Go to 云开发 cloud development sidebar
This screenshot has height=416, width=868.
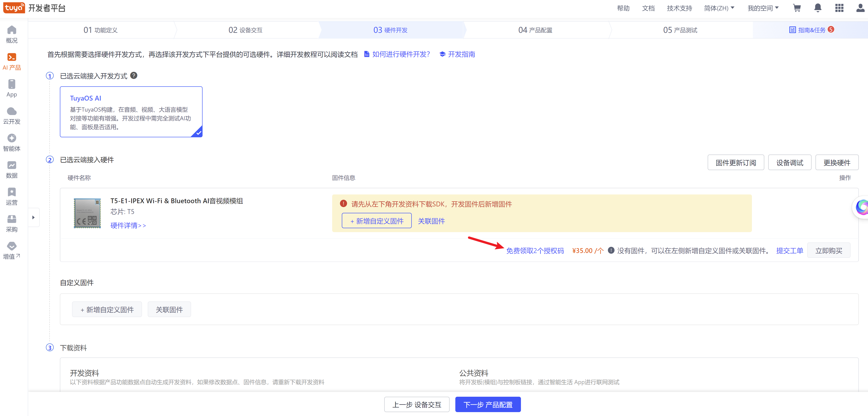[11, 116]
